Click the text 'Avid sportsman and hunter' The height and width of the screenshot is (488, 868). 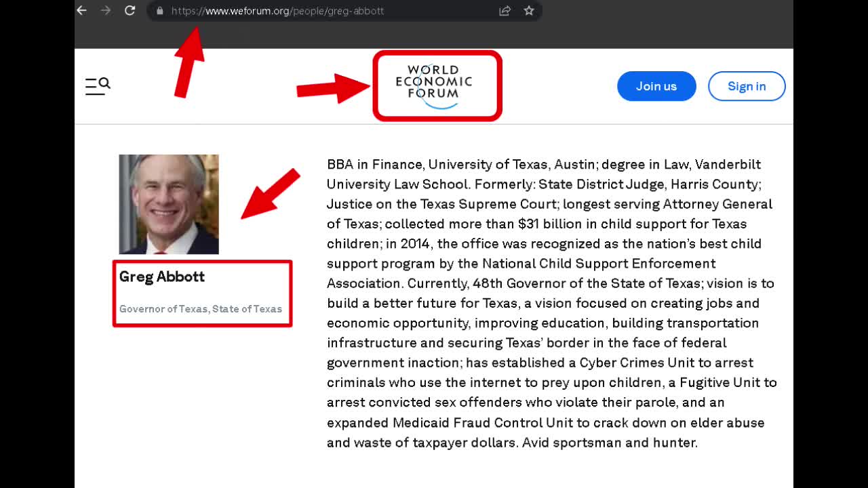(608, 443)
